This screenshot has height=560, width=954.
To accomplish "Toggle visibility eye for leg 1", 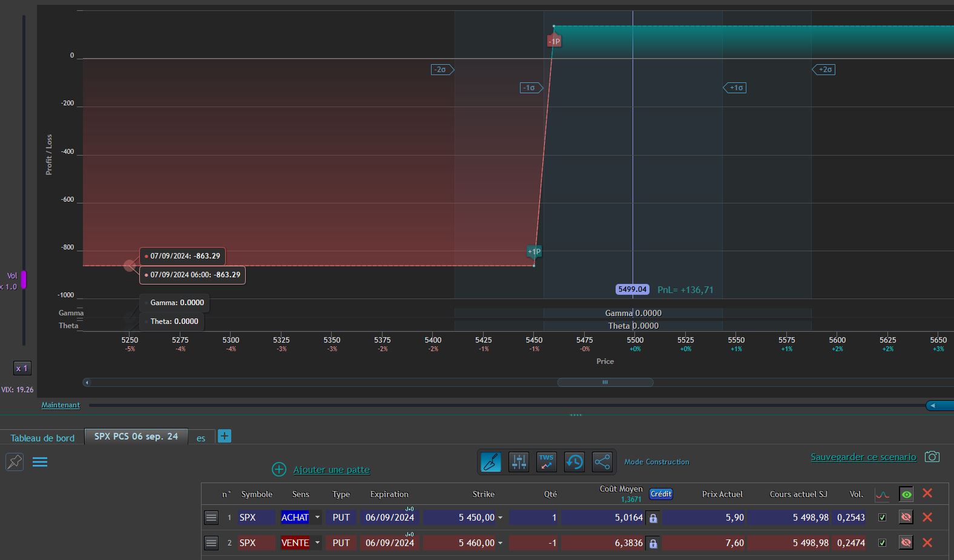I will [906, 518].
